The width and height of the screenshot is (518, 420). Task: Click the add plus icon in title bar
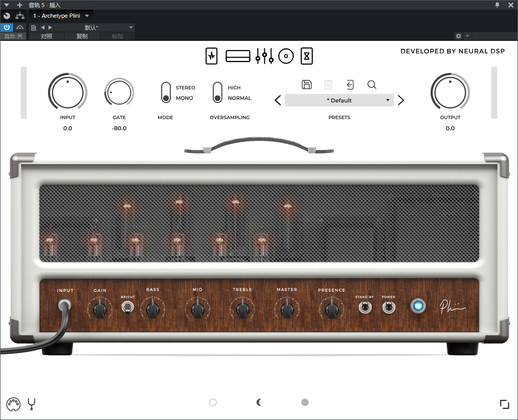20,5
